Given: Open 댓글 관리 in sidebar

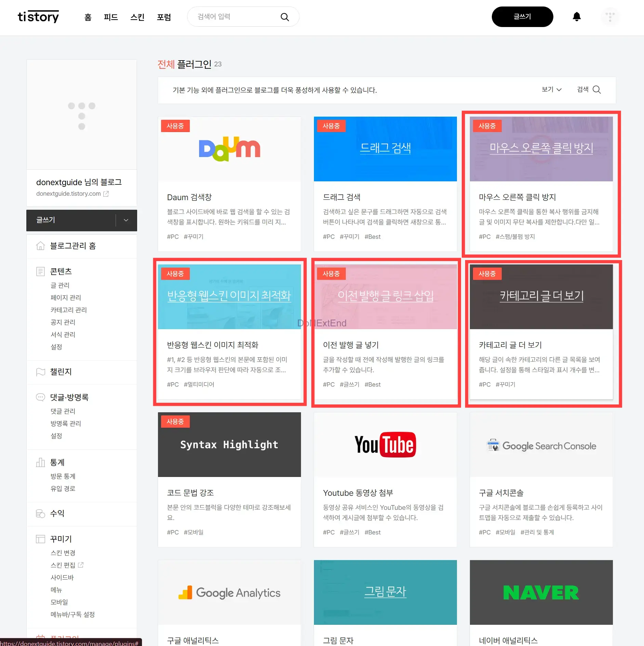Looking at the screenshot, I should click(63, 411).
